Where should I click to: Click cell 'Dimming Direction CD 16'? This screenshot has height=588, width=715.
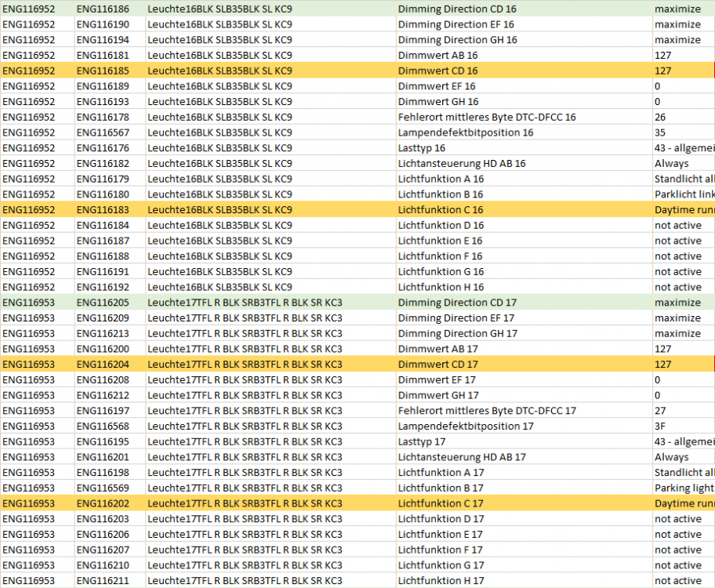(524, 9)
